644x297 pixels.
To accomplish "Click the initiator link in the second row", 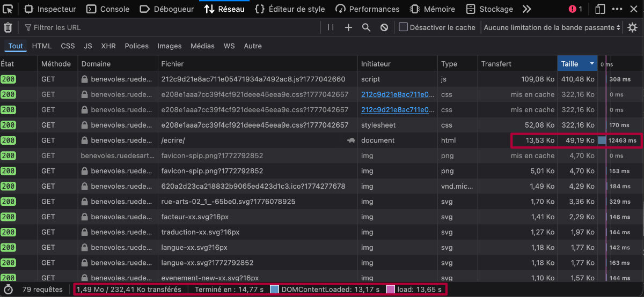I will pyautogui.click(x=397, y=94).
